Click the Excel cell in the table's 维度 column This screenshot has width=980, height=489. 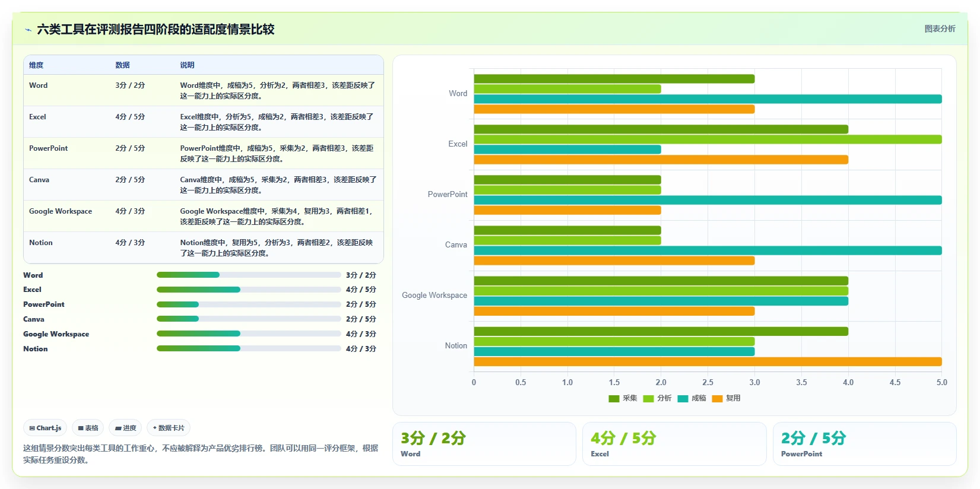tap(37, 117)
